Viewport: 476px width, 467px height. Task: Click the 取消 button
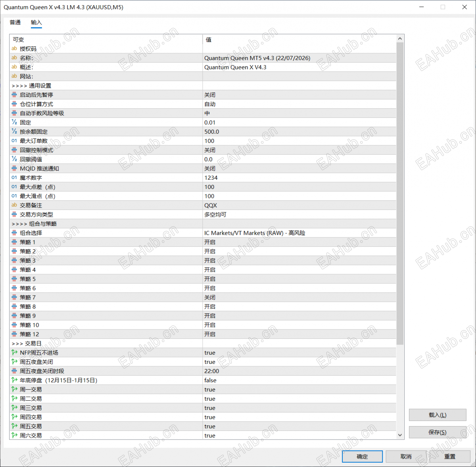coord(406,456)
